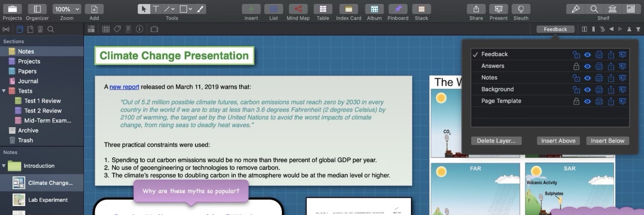Toggle presentation mode for Background layer
The width and height of the screenshot is (644, 215).
[x=622, y=89]
